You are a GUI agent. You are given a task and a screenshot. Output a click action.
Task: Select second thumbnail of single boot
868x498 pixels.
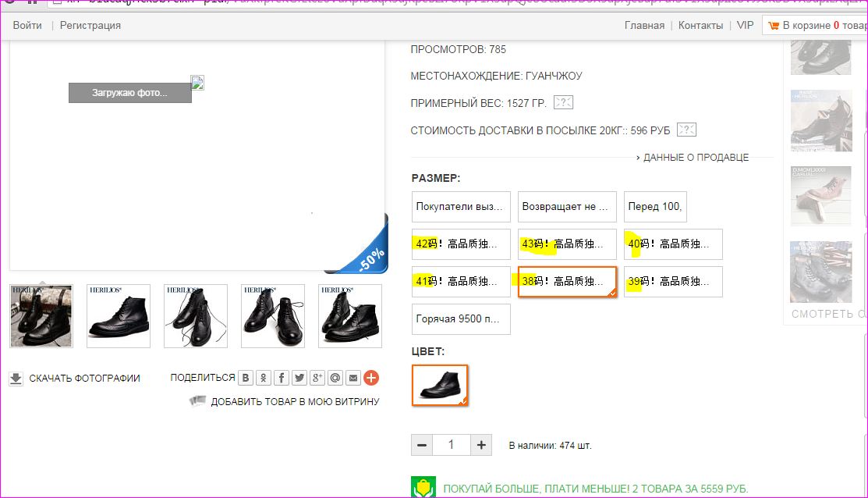pyautogui.click(x=119, y=316)
